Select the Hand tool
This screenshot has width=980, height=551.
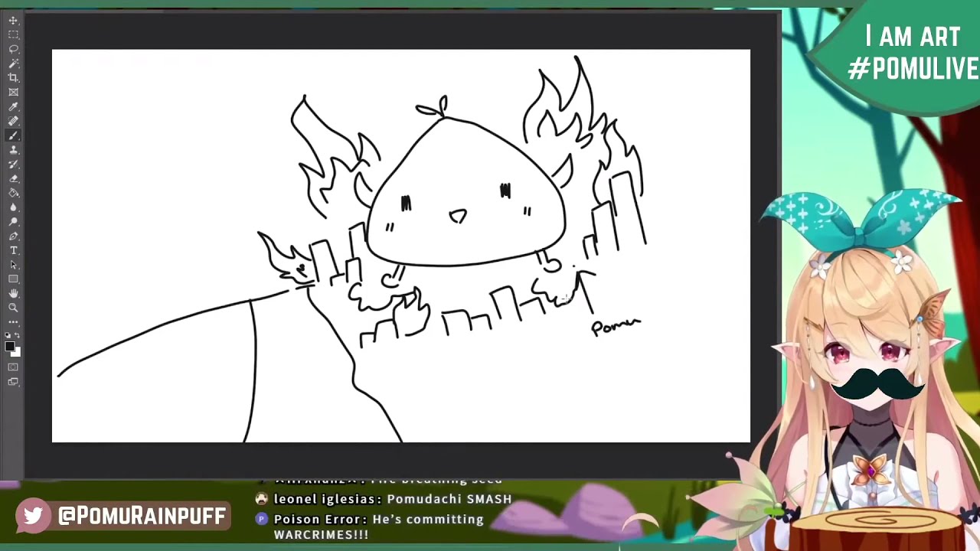pos(14,293)
